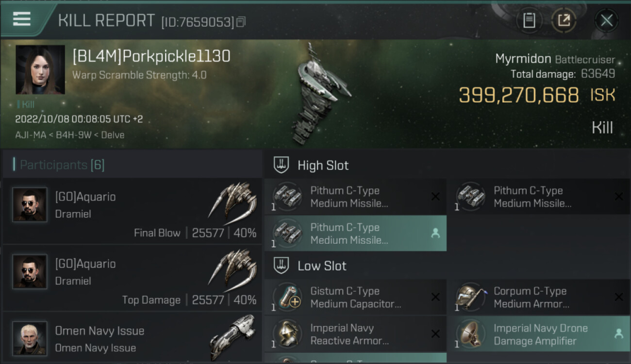This screenshot has width=631, height=364.
Task: Share the kill report externally
Action: (x=564, y=20)
